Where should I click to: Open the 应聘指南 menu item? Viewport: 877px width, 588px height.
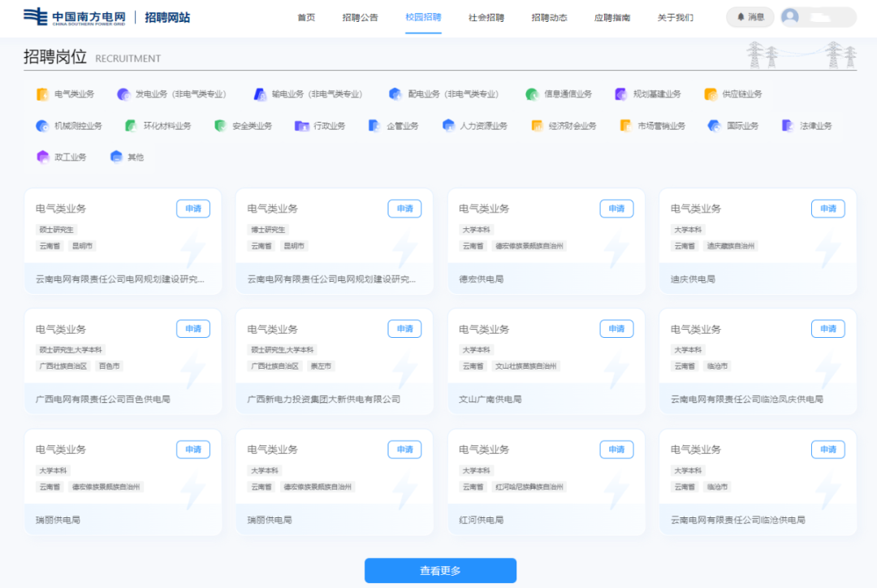(612, 17)
